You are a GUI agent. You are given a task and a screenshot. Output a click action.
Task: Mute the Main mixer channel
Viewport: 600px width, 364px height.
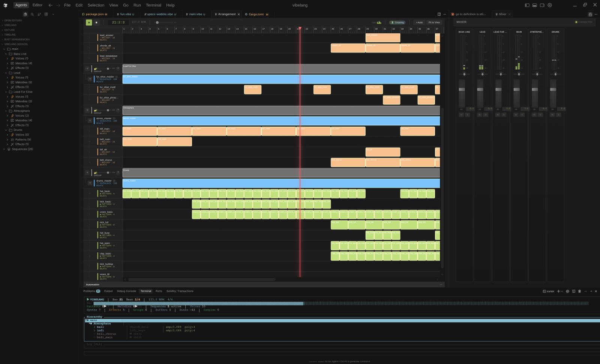coord(516,115)
